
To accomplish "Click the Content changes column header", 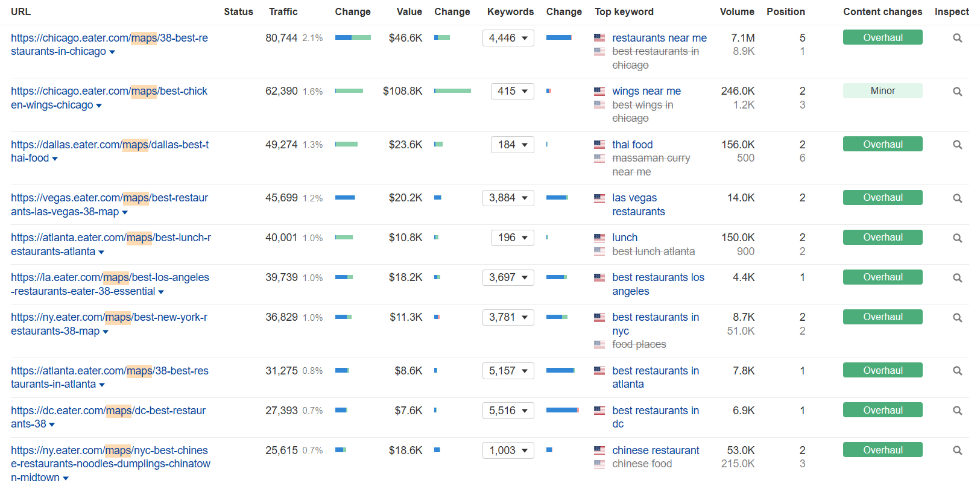I will click(x=882, y=11).
